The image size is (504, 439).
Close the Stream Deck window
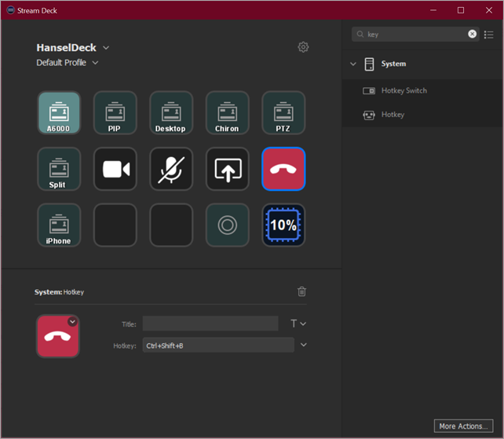[x=488, y=10]
